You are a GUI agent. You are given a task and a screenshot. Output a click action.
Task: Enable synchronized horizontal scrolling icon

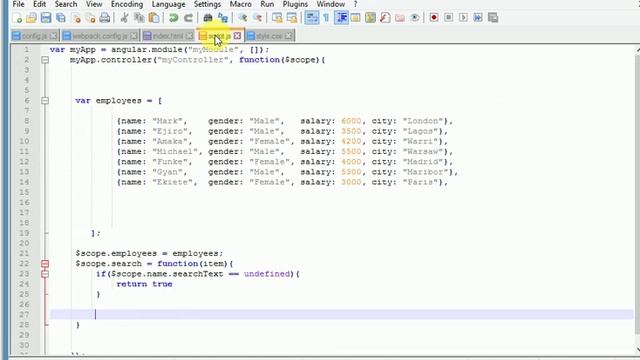coord(292,18)
